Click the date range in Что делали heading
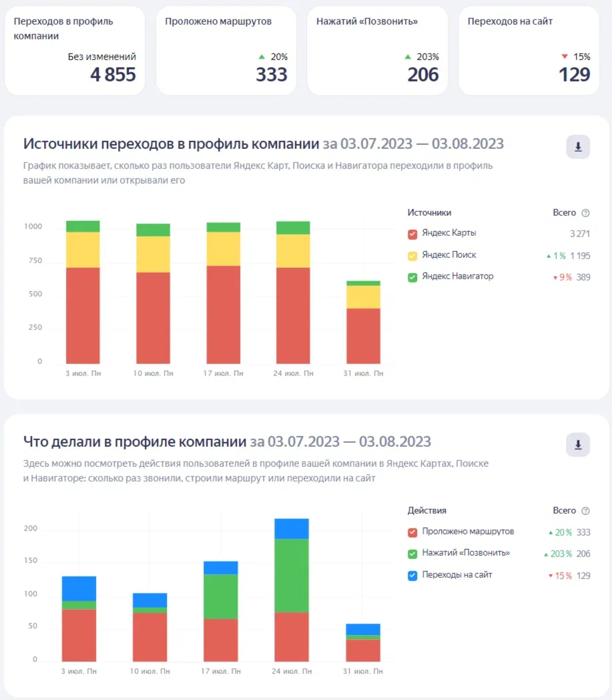Image resolution: width=612 pixels, height=700 pixels. point(340,442)
